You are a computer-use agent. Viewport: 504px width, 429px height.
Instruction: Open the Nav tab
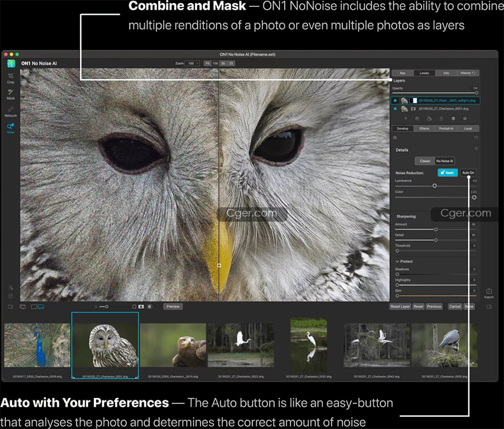point(403,73)
